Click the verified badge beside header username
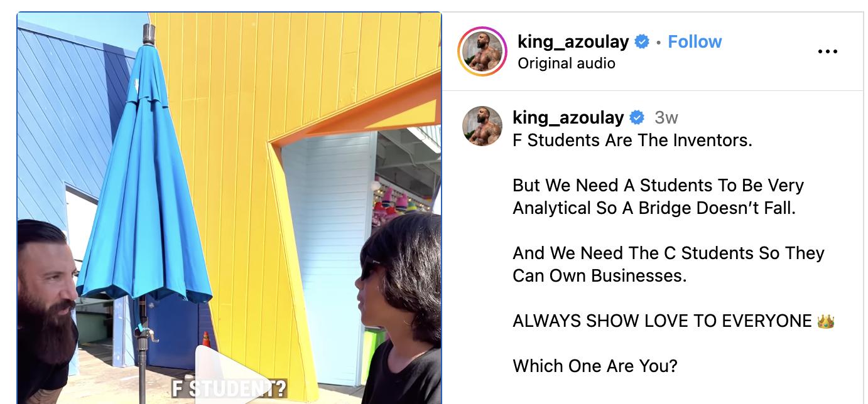Image resolution: width=868 pixels, height=404 pixels. point(642,42)
